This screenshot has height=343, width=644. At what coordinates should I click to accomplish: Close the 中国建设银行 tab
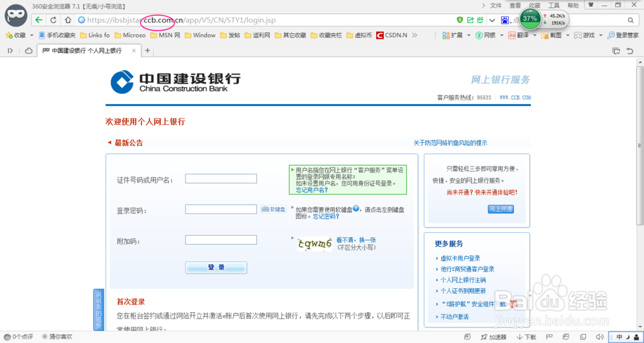coord(133,50)
